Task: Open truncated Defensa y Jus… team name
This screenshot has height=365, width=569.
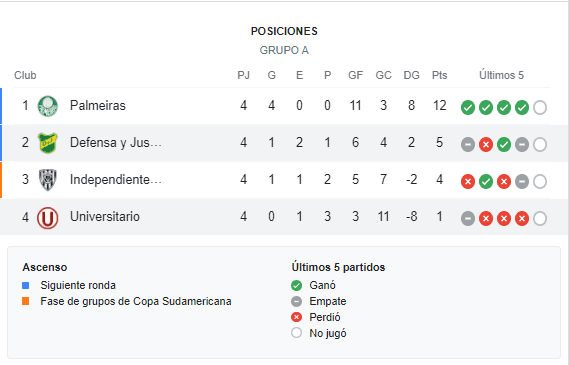Action: coord(116,143)
